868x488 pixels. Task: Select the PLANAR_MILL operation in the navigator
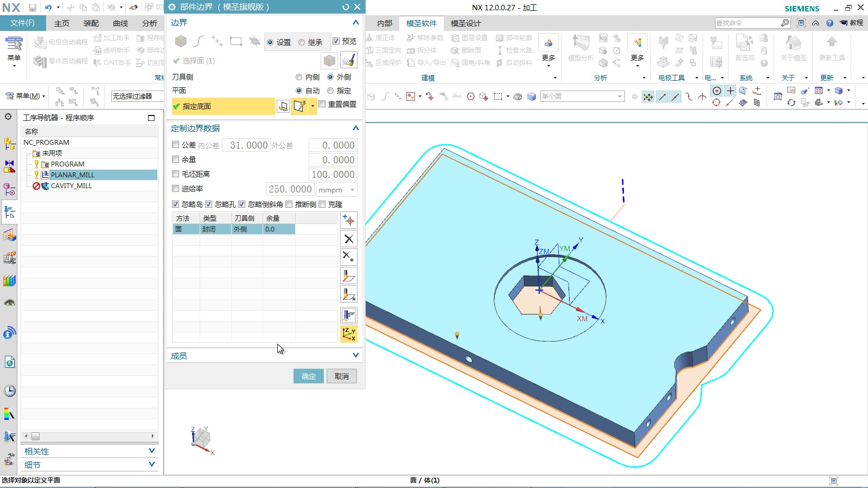point(72,175)
